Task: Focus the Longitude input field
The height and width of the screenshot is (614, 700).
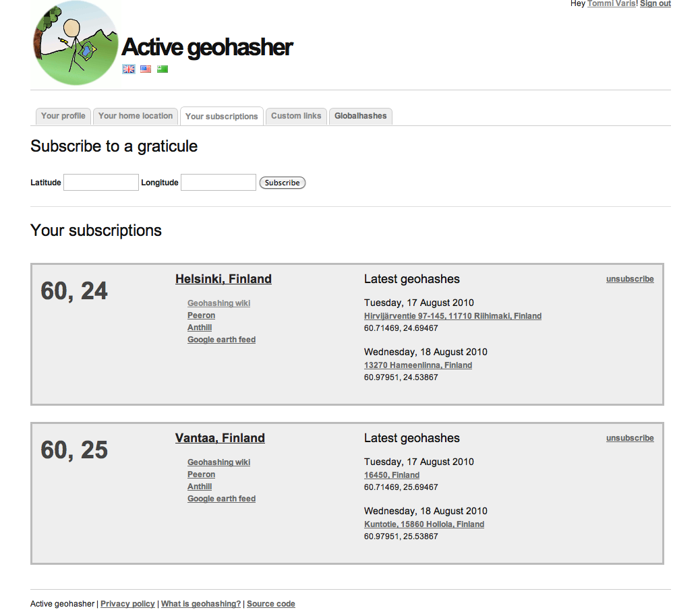Action: (x=218, y=183)
